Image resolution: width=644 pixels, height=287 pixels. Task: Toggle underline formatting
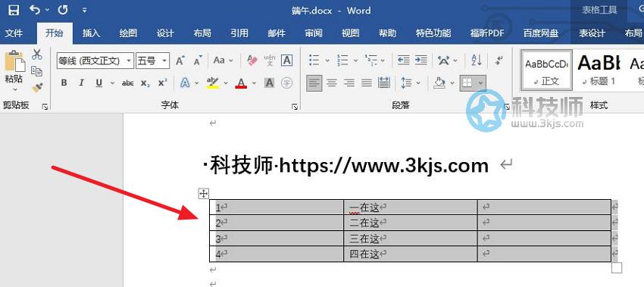(99, 83)
